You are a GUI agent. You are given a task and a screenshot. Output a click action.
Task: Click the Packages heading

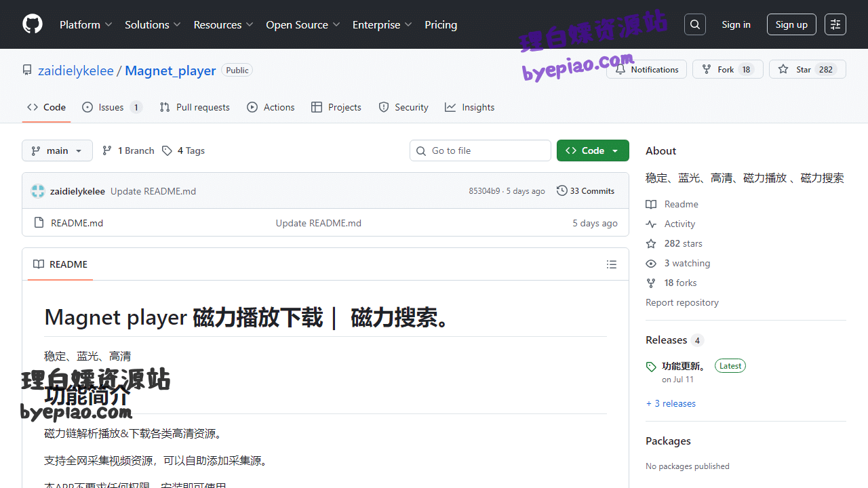click(668, 441)
